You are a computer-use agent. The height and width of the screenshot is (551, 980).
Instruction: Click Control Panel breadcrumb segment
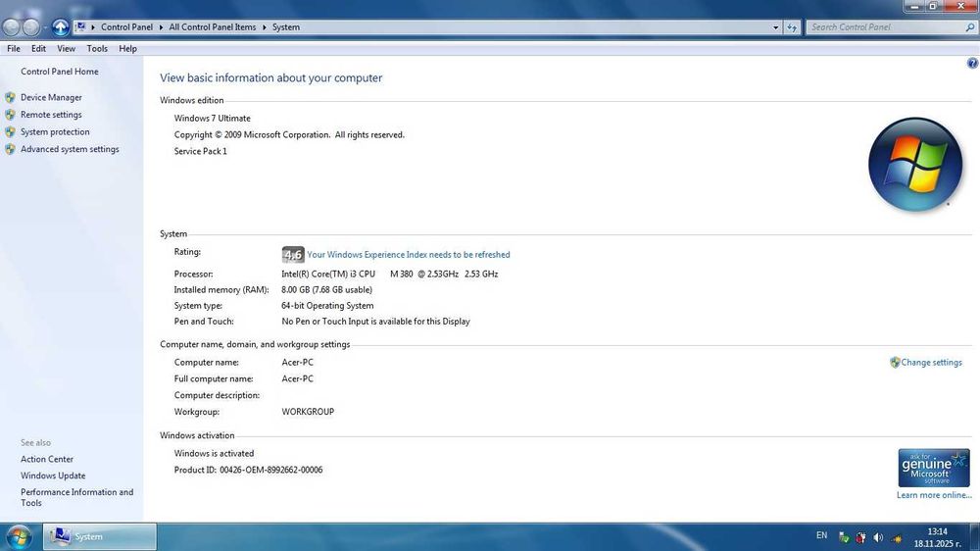coord(126,27)
